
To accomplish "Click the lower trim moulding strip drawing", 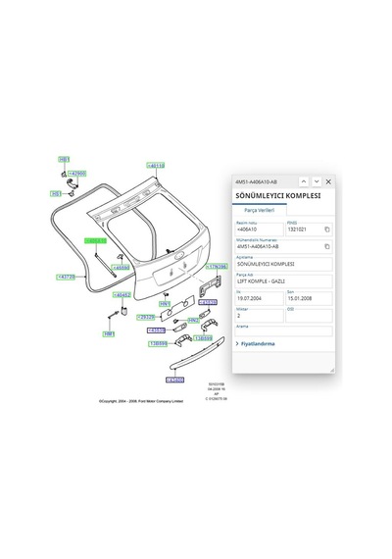I will point(197,353).
